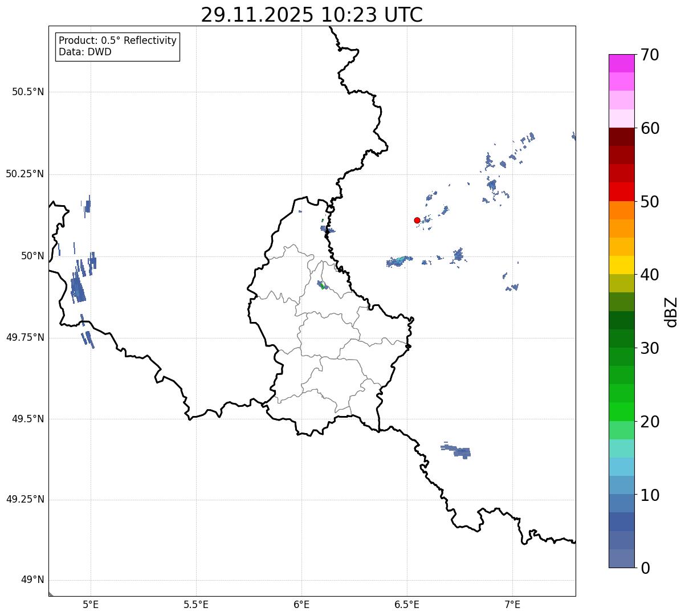
Task: Pick the yellow 40 dBZ colorbar segment
Action: tap(621, 265)
